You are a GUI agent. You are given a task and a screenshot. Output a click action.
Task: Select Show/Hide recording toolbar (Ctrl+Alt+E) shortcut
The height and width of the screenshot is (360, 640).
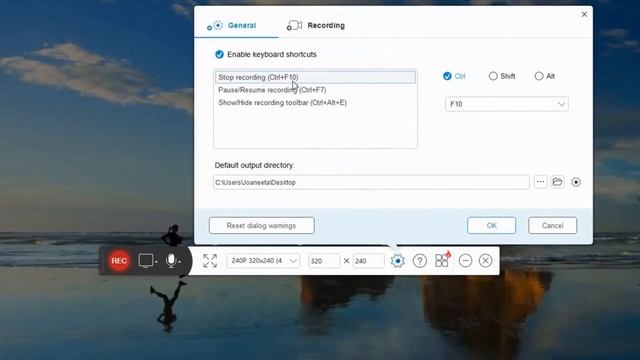(x=315, y=102)
